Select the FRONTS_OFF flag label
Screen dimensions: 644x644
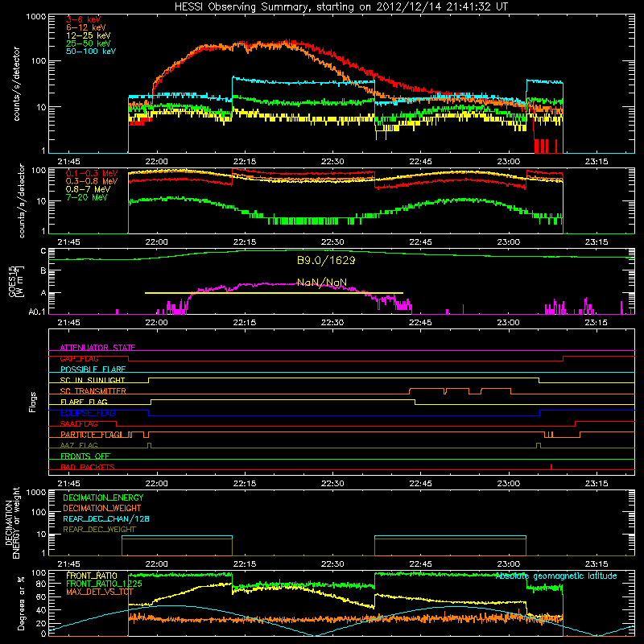85,456
